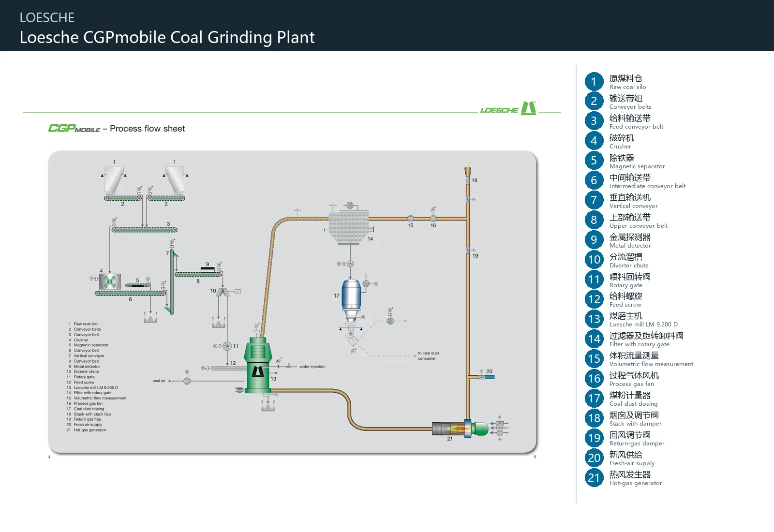Select the filter unit labeled 14 in diagram
Viewport: 774px width, 532px height.
[x=349, y=227]
